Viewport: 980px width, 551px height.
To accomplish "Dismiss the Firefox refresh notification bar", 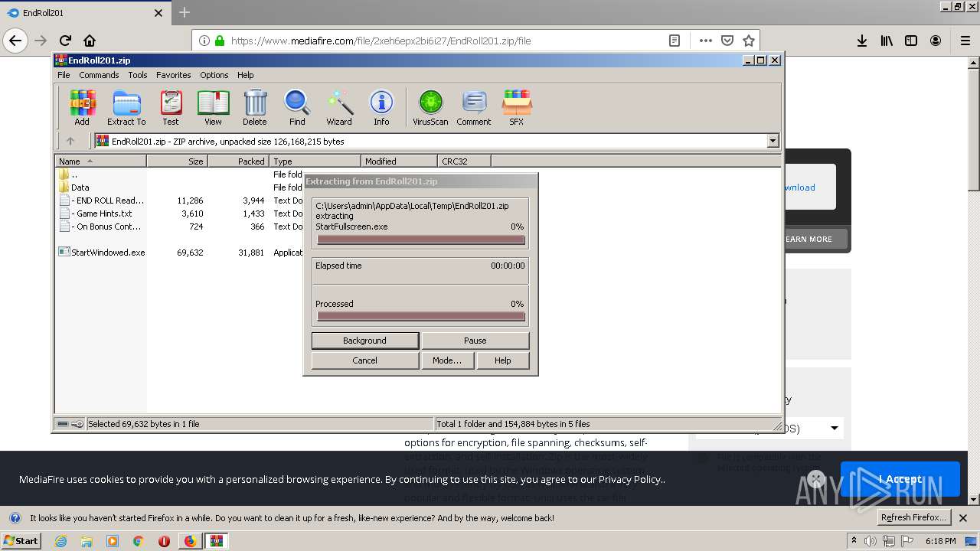I will coord(963,517).
